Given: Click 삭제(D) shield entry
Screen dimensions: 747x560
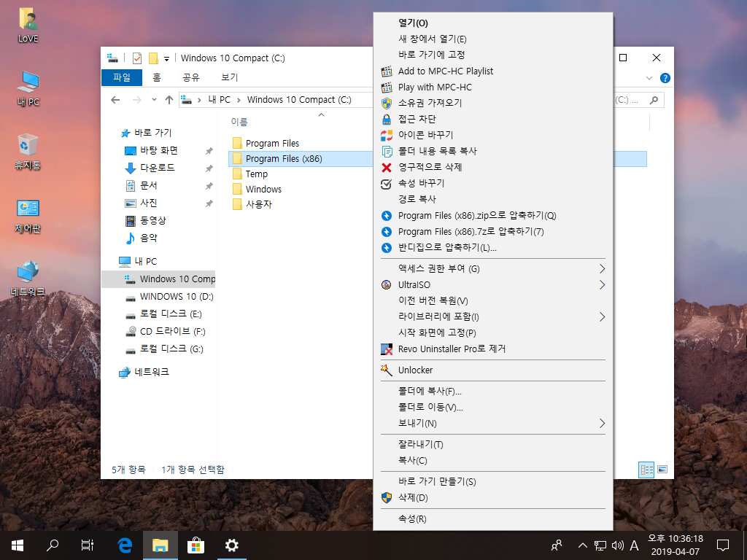Looking at the screenshot, I should pos(493,497).
